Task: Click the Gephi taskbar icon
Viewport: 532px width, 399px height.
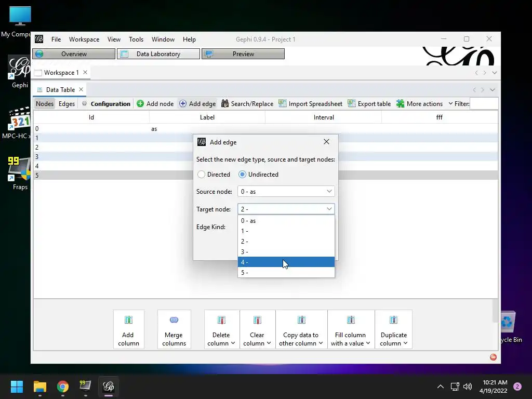Action: [109, 387]
